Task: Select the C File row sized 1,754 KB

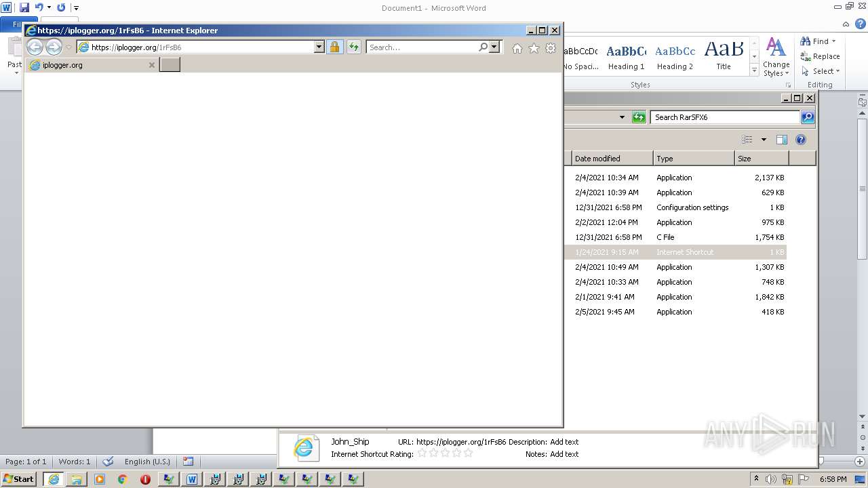Action: (675, 237)
